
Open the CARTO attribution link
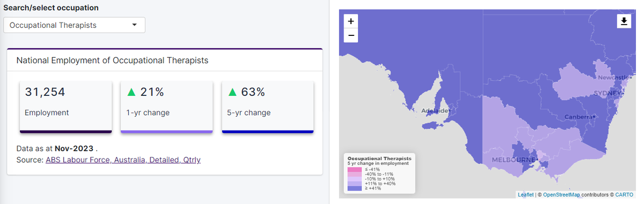(624, 195)
